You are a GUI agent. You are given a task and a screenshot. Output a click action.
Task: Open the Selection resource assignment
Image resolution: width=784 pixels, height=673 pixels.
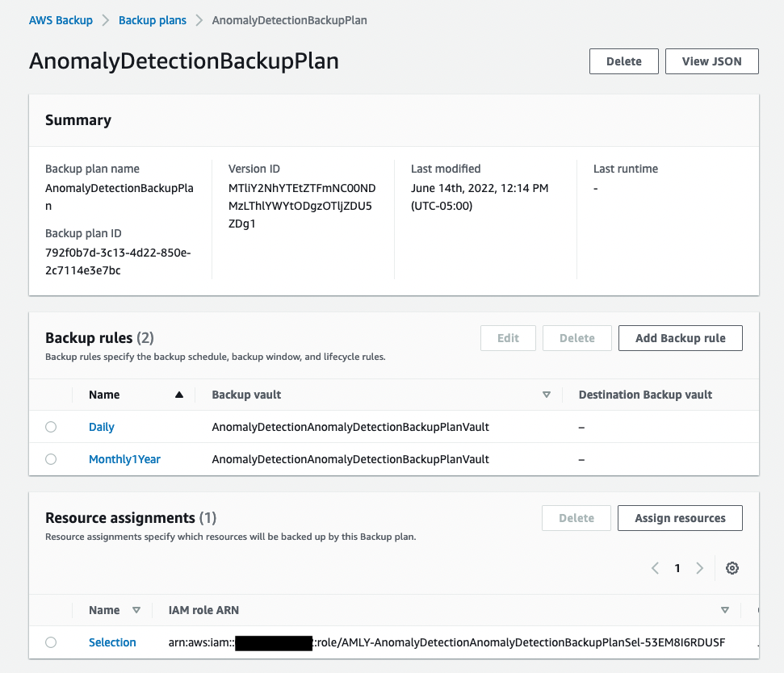pyautogui.click(x=112, y=642)
